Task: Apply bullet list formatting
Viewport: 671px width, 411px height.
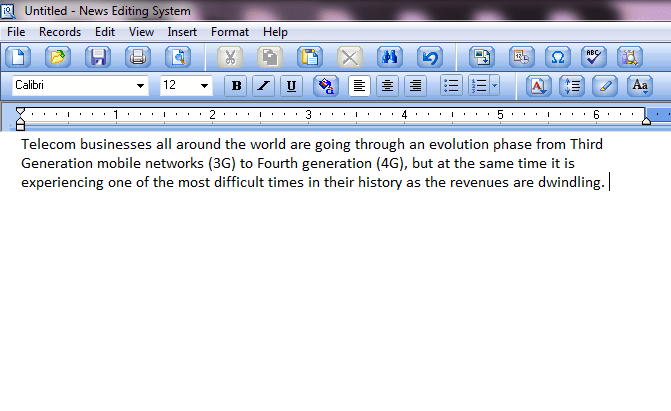Action: click(x=451, y=86)
